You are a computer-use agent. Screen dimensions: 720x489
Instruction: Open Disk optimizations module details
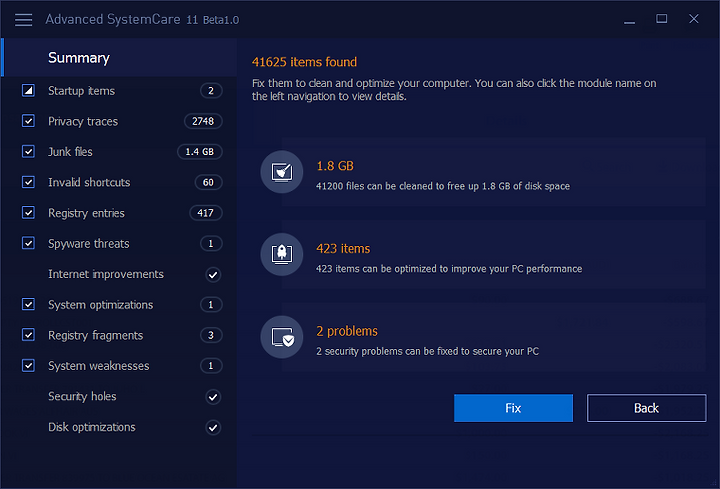92,427
